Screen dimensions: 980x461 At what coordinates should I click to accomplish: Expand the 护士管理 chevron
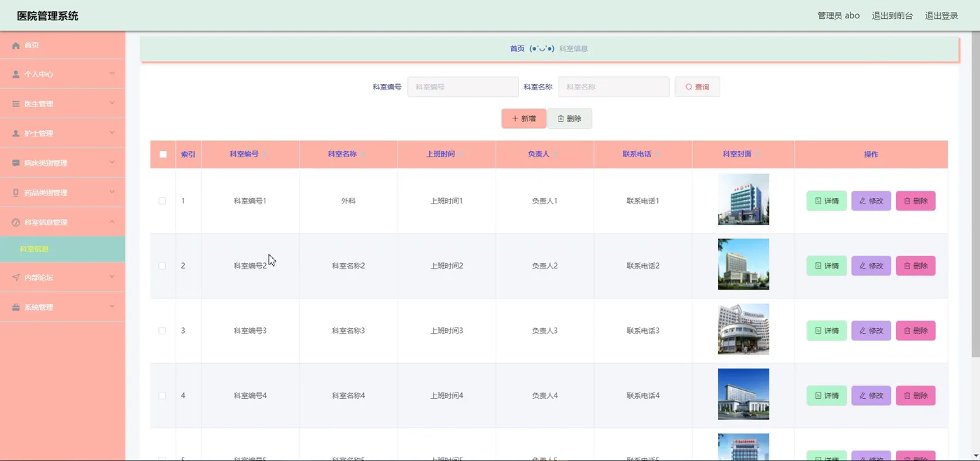click(112, 133)
